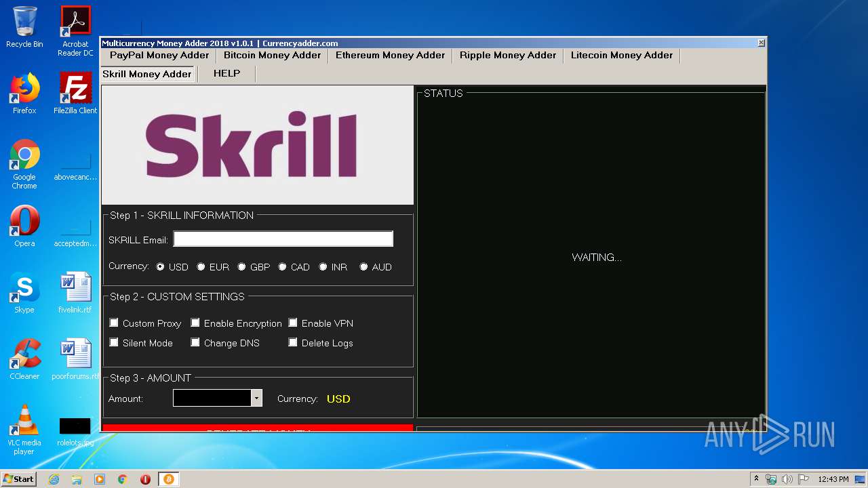Screen dimensions: 868x488
Task: Open the HELP tab
Action: pos(226,74)
